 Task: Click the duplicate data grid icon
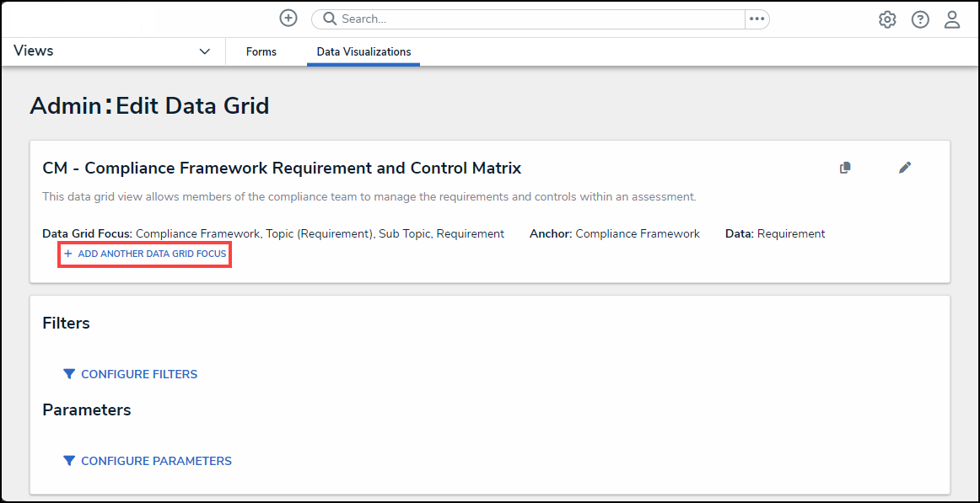[x=845, y=168]
